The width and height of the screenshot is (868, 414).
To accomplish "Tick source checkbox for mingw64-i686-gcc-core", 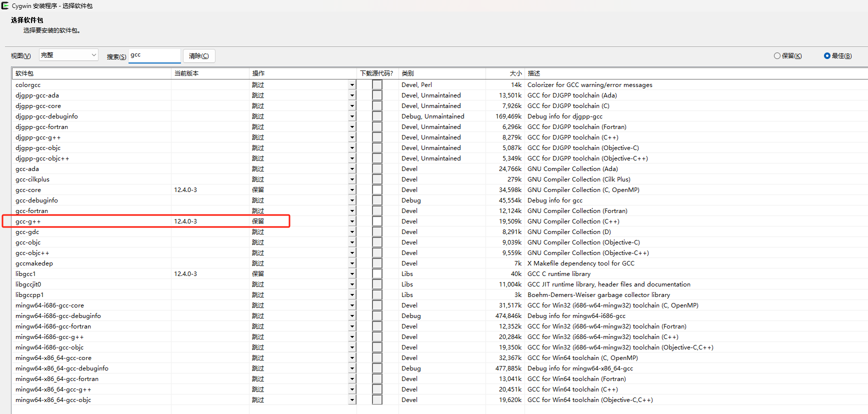I will (377, 305).
